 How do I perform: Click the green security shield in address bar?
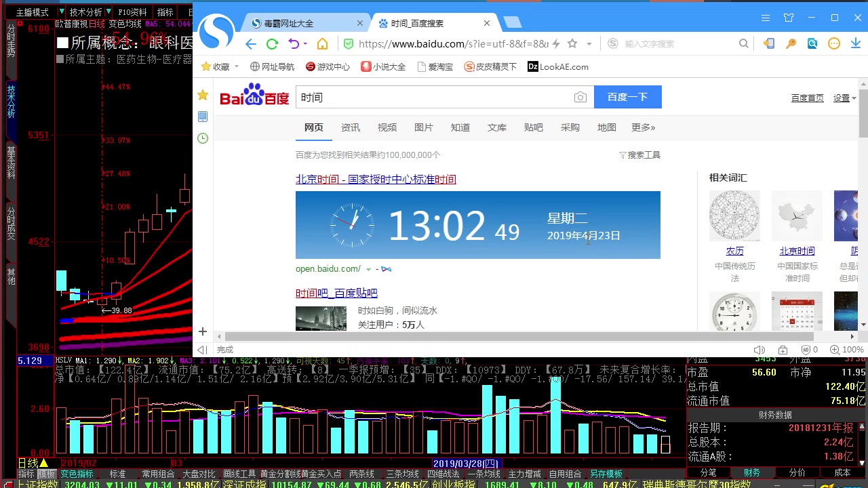click(x=349, y=44)
